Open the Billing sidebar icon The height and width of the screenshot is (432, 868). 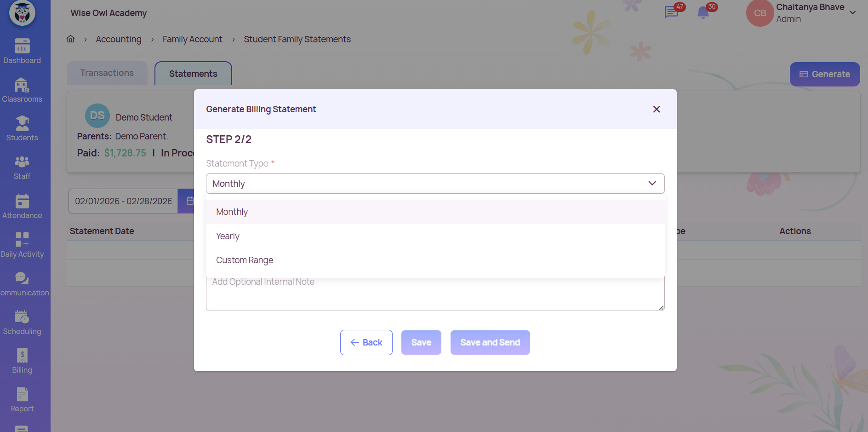pyautogui.click(x=22, y=356)
